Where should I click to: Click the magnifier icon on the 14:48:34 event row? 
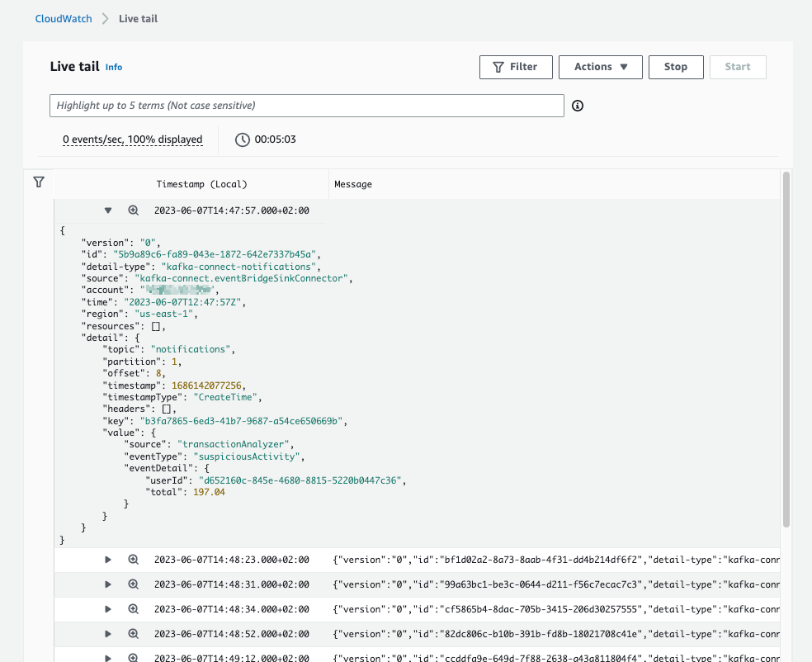tap(134, 609)
